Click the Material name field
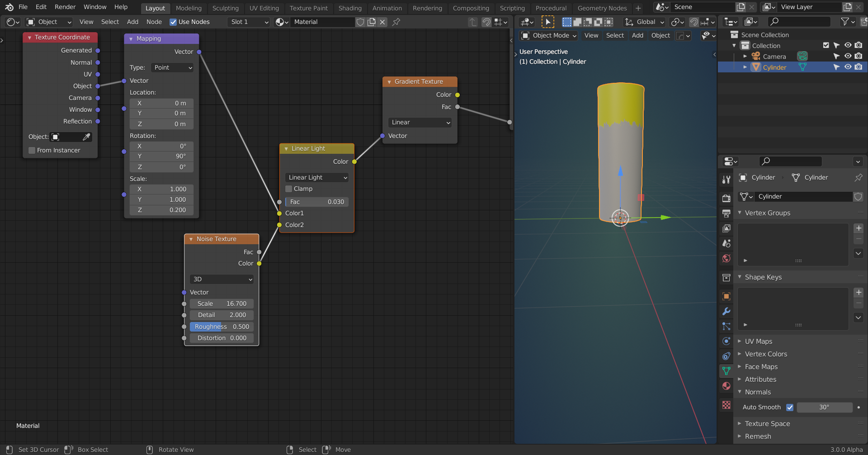The width and height of the screenshot is (868, 455). (x=323, y=22)
